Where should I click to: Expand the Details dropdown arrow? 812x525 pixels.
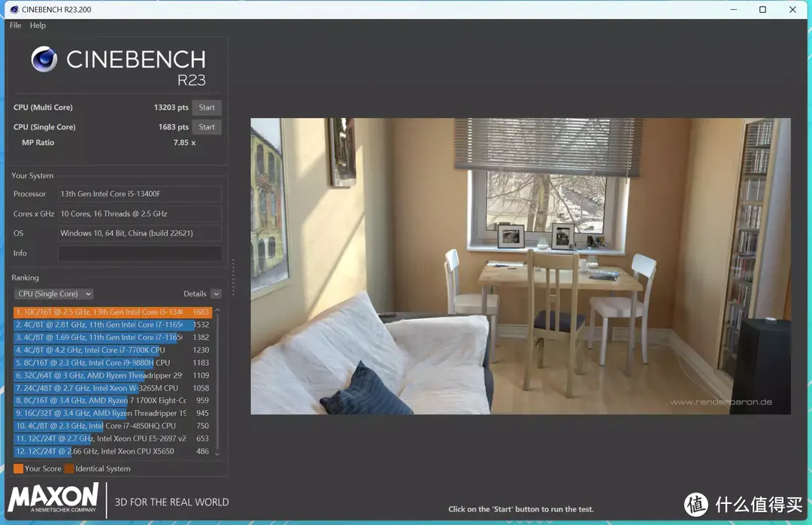pos(217,294)
